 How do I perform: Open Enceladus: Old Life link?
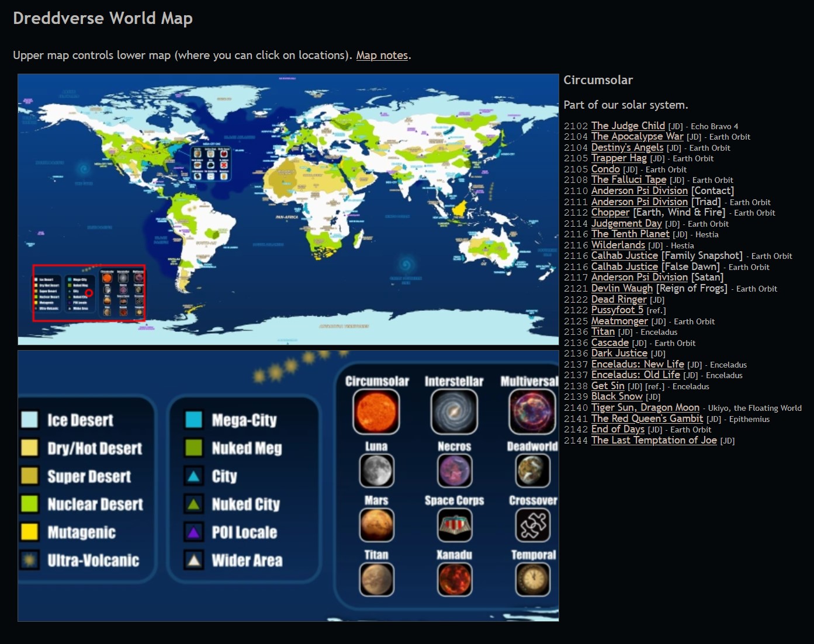(636, 375)
